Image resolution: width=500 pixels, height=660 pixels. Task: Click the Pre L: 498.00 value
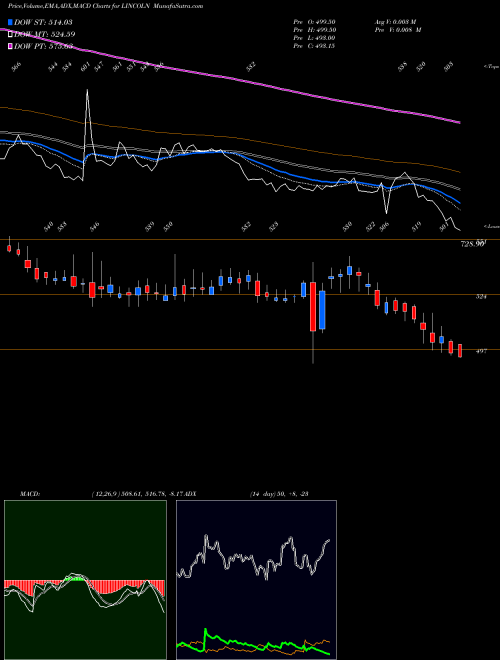click(314, 38)
